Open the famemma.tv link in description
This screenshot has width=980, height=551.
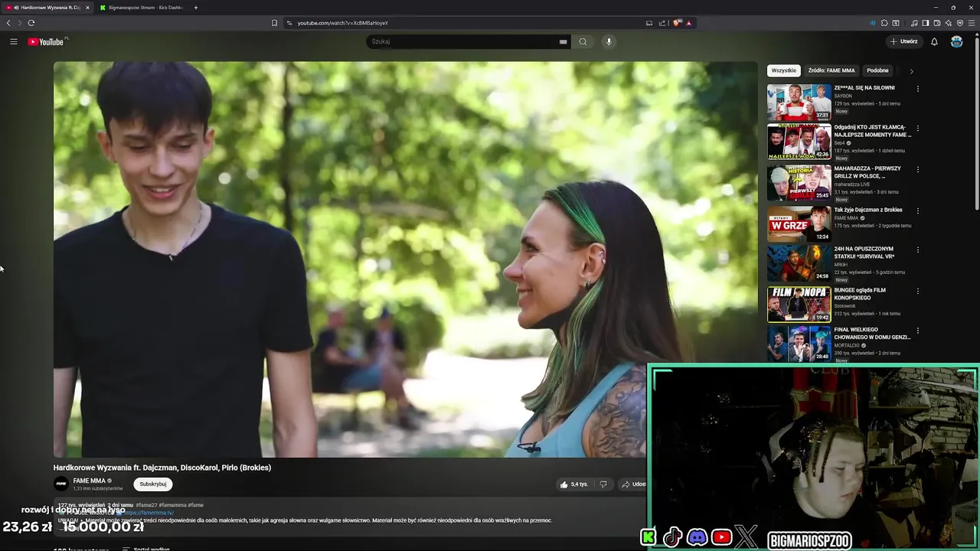point(150,513)
